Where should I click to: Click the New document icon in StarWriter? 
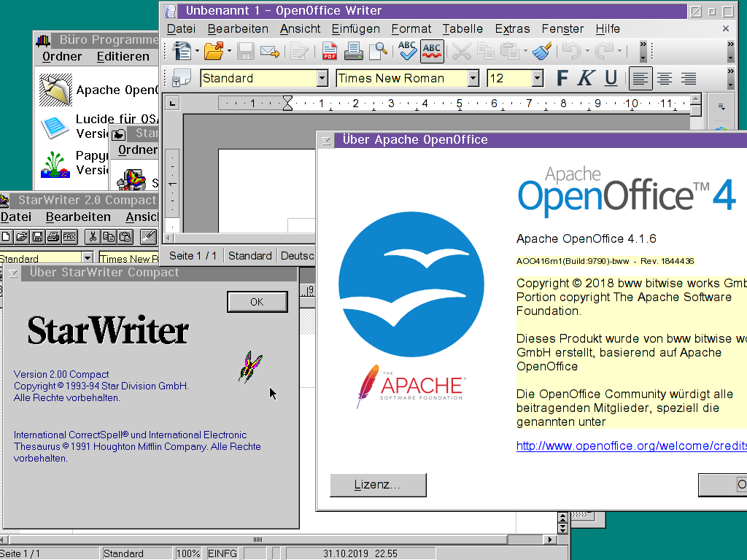[x=6, y=237]
